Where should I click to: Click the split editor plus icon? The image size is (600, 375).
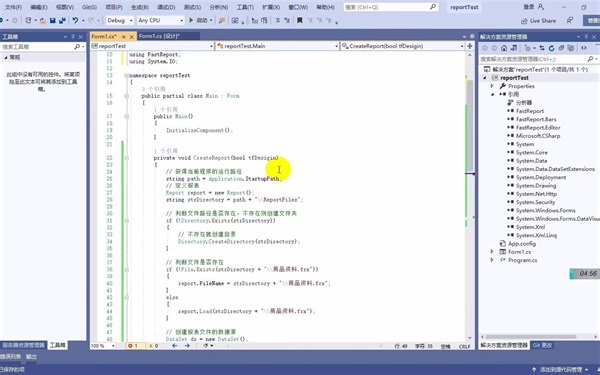tap(470, 46)
